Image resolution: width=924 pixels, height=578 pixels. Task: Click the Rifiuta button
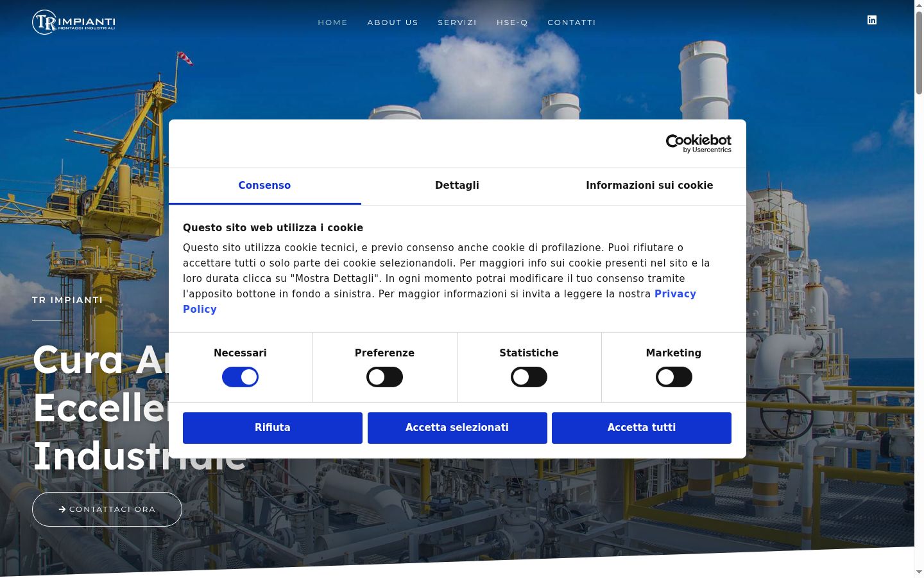tap(273, 428)
